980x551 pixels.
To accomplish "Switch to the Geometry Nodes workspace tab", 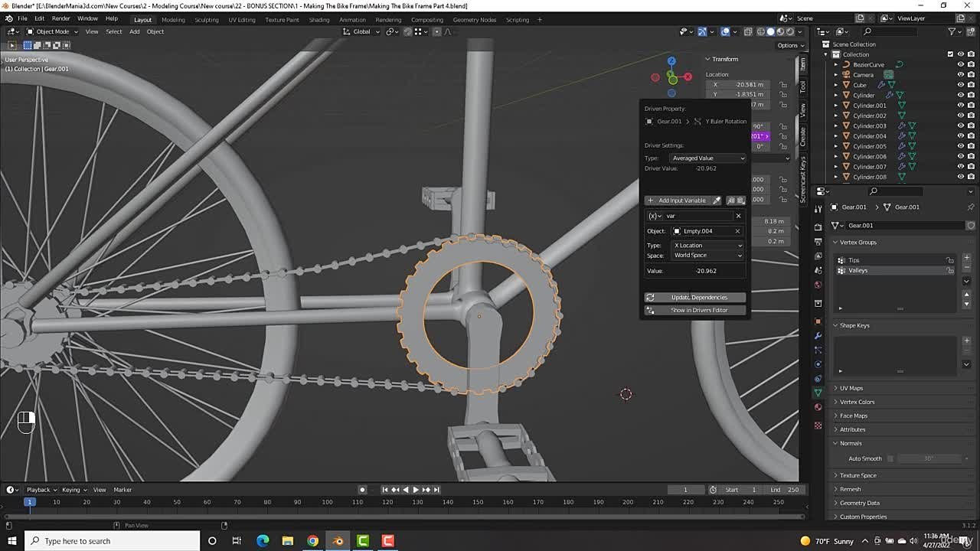I will [x=475, y=18].
